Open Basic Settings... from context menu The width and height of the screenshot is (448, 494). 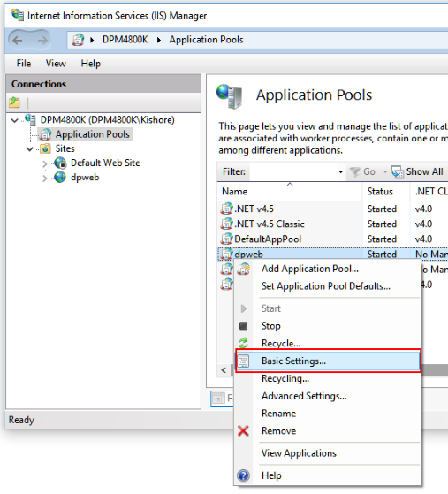tap(328, 361)
